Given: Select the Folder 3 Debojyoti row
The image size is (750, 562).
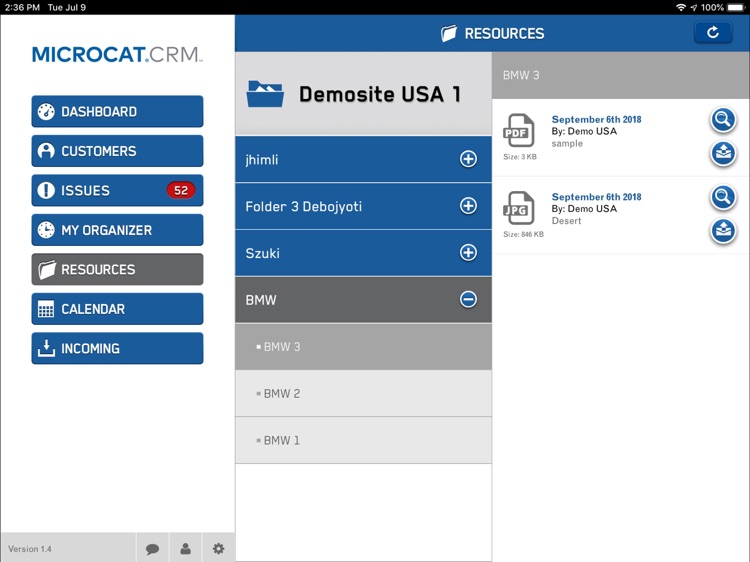Looking at the screenshot, I should 364,206.
